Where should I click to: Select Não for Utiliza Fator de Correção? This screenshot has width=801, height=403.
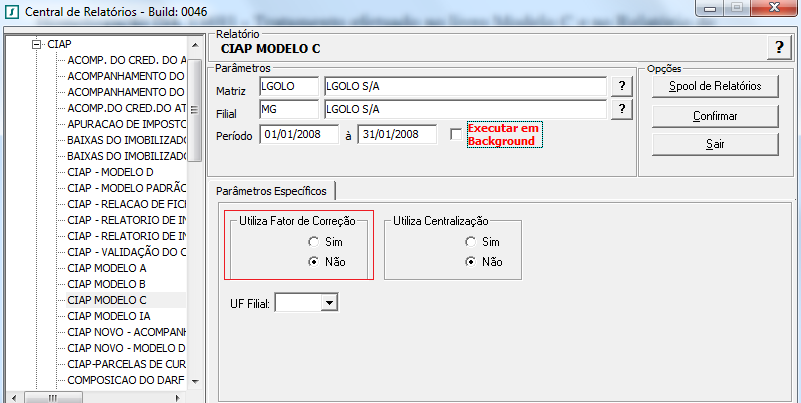click(314, 262)
